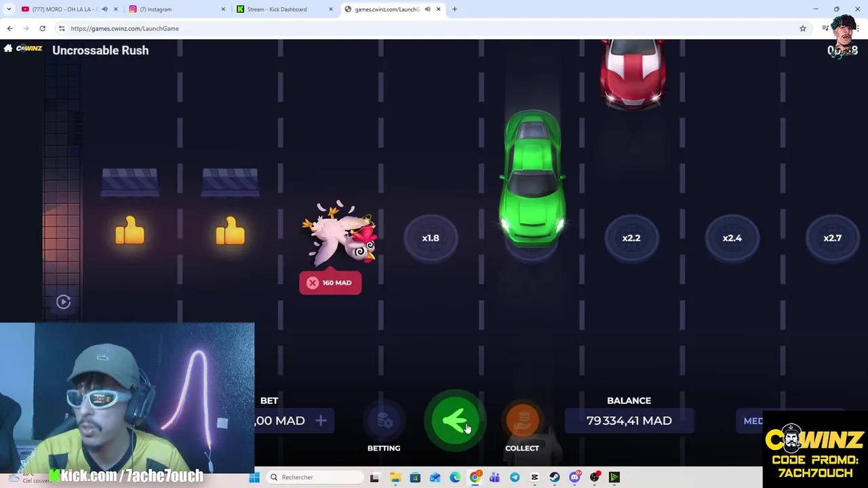Viewport: 868px width, 488px height.
Task: Click the bet amount MAD field
Action: (280, 421)
